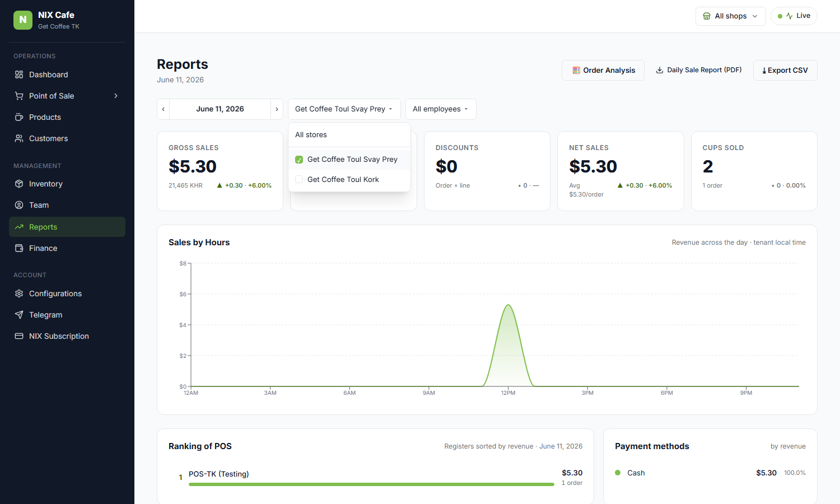Open Dashboard in the sidebar

pos(67,74)
